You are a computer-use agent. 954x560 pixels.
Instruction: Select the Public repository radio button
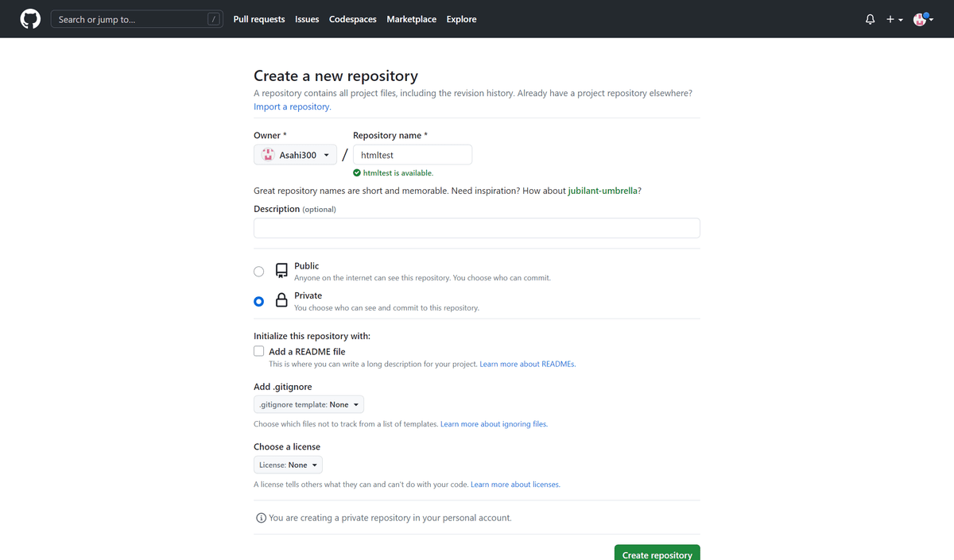[258, 271]
